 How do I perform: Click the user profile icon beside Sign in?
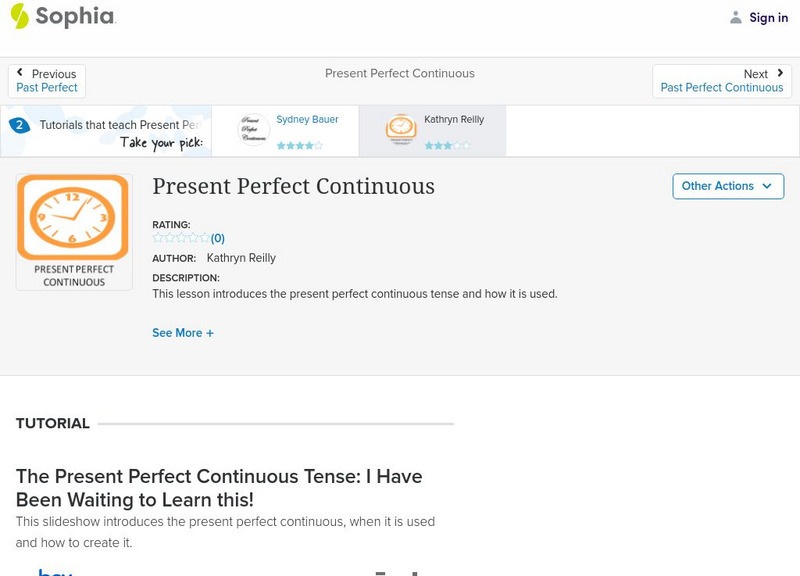point(736,17)
